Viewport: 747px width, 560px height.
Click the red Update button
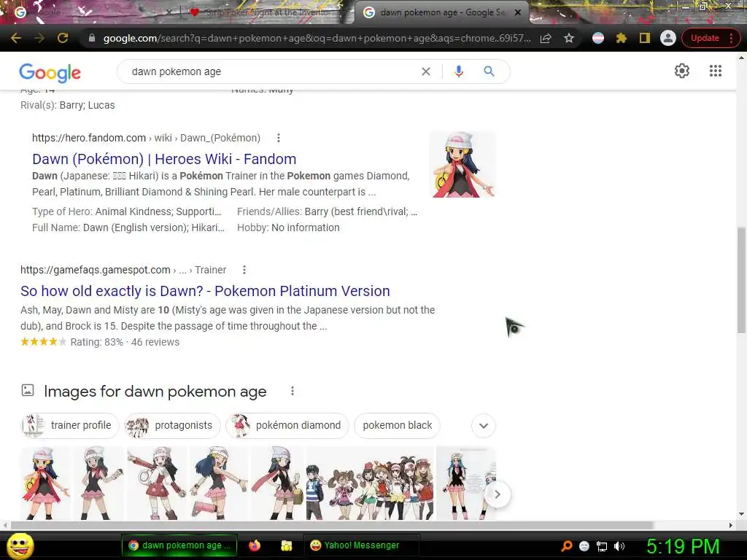click(704, 38)
